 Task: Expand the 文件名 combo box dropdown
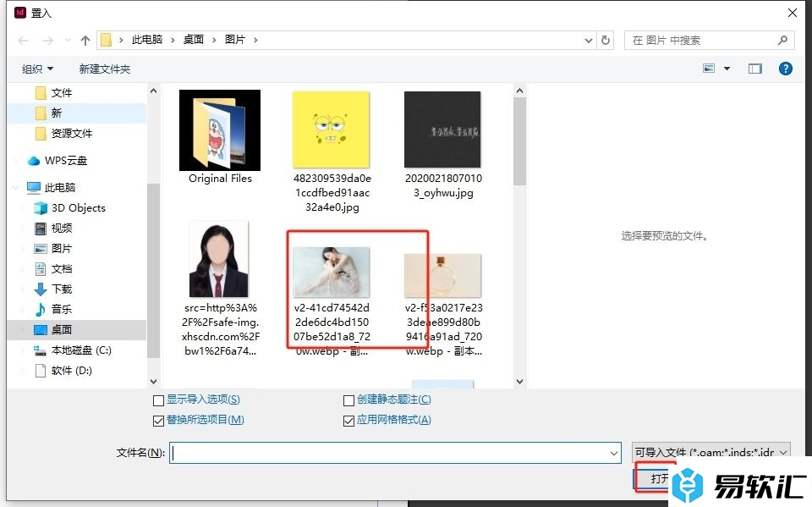[x=614, y=453]
